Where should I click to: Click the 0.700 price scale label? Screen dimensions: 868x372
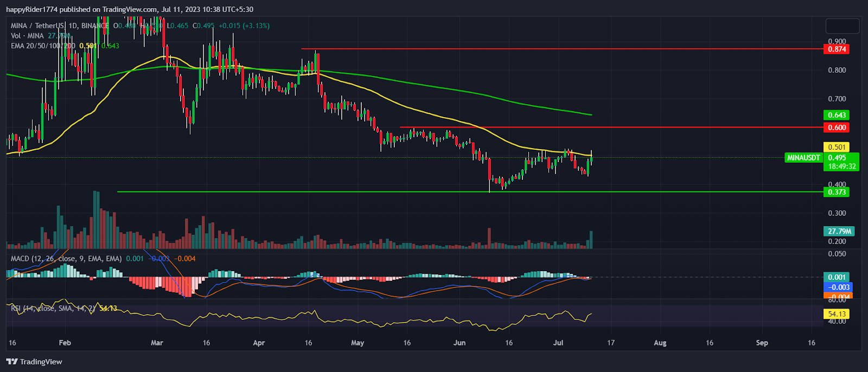click(x=837, y=99)
